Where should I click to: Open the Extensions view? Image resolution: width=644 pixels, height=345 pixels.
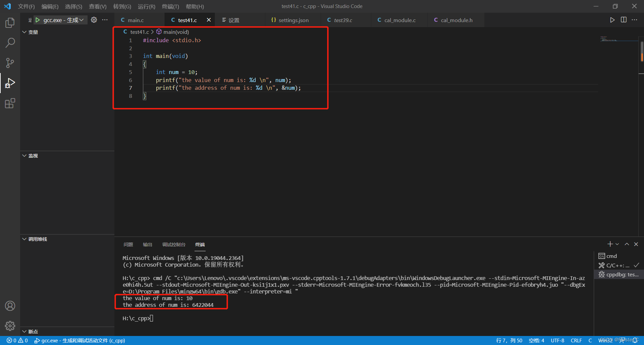pyautogui.click(x=10, y=103)
